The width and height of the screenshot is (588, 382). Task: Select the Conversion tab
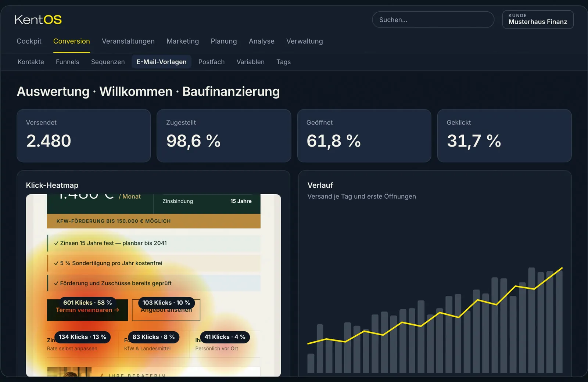click(72, 41)
